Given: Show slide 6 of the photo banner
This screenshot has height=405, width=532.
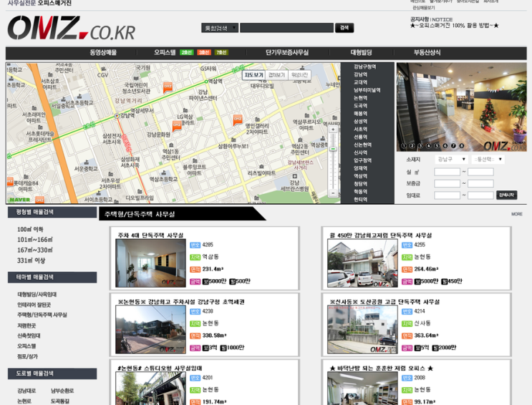Looking at the screenshot, I should [x=445, y=146].
